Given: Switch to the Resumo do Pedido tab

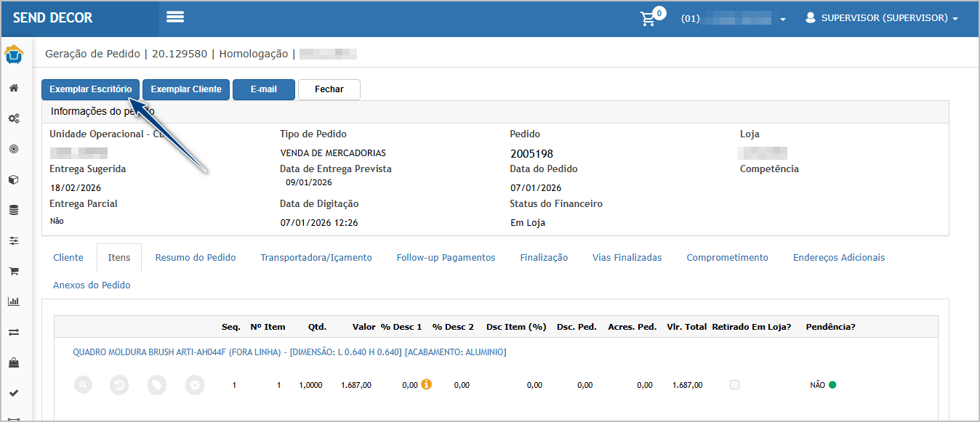Looking at the screenshot, I should pyautogui.click(x=196, y=258).
